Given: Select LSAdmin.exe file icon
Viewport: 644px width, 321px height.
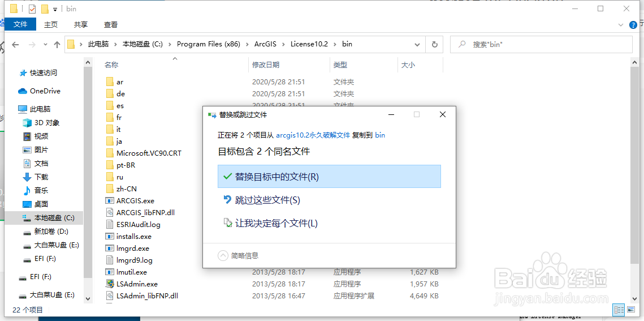Looking at the screenshot, I should [x=109, y=284].
